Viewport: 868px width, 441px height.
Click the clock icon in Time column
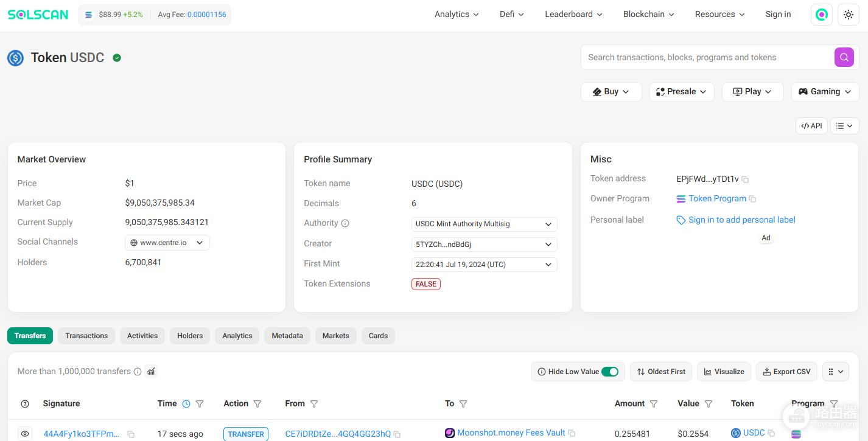[186, 404]
